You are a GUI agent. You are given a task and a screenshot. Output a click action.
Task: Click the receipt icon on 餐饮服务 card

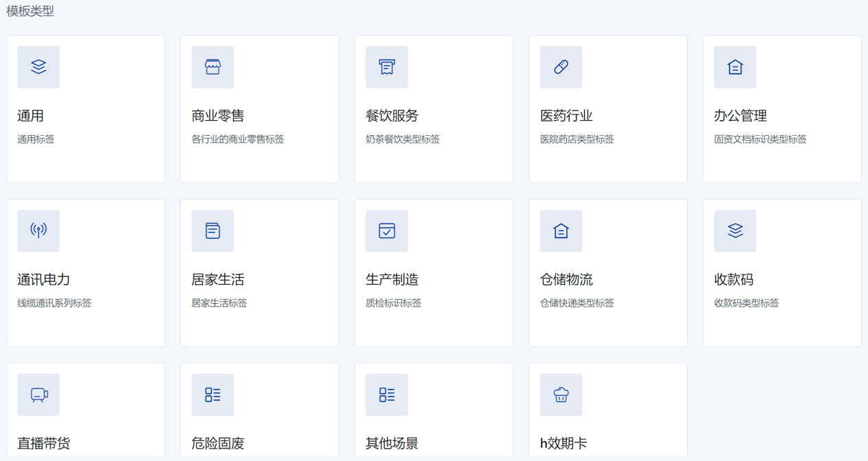[x=387, y=67]
